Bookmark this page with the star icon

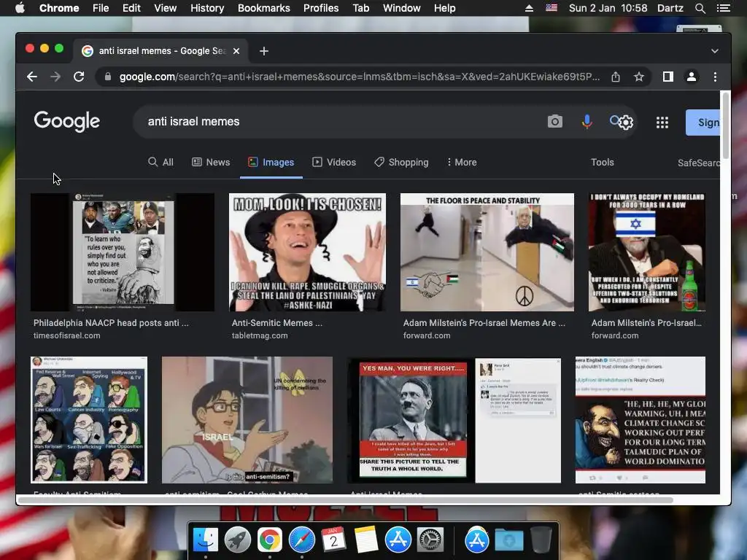(x=639, y=77)
